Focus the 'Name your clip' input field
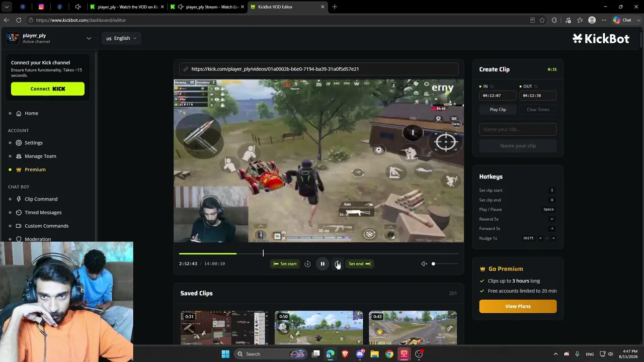 click(x=518, y=129)
